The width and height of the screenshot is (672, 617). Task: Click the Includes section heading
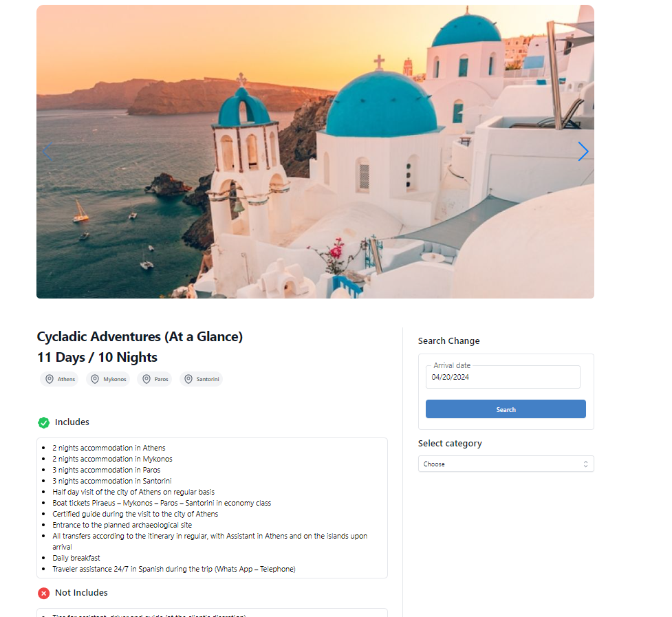coord(72,422)
